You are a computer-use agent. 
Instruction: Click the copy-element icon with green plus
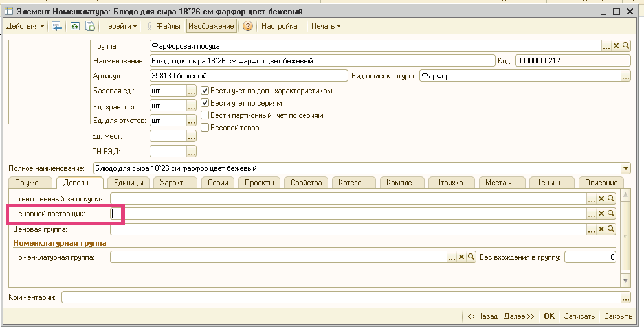(90, 26)
